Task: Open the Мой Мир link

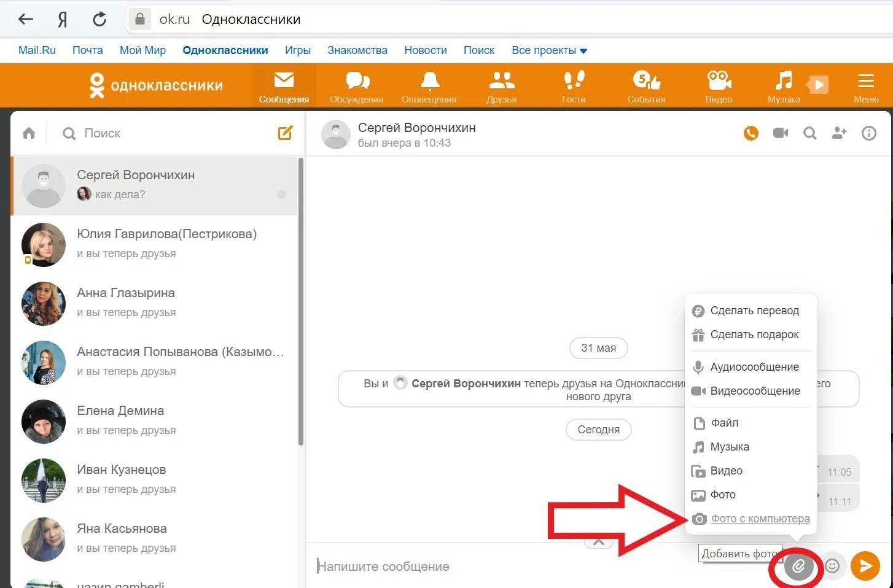Action: (x=142, y=50)
